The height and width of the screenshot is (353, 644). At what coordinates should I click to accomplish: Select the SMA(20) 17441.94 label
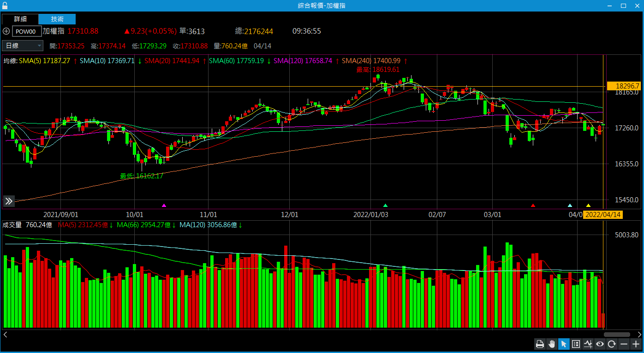[x=172, y=61]
